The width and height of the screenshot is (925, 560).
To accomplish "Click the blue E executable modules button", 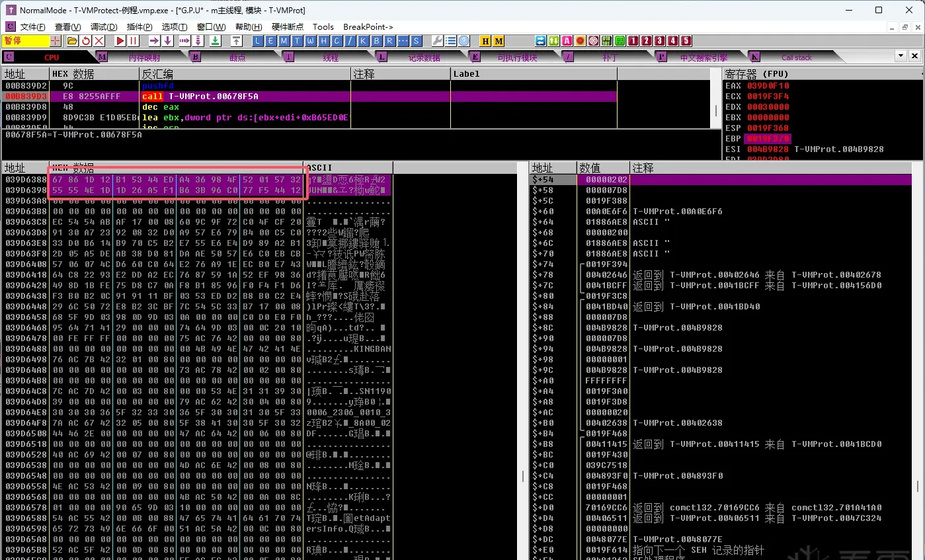I will pos(270,40).
